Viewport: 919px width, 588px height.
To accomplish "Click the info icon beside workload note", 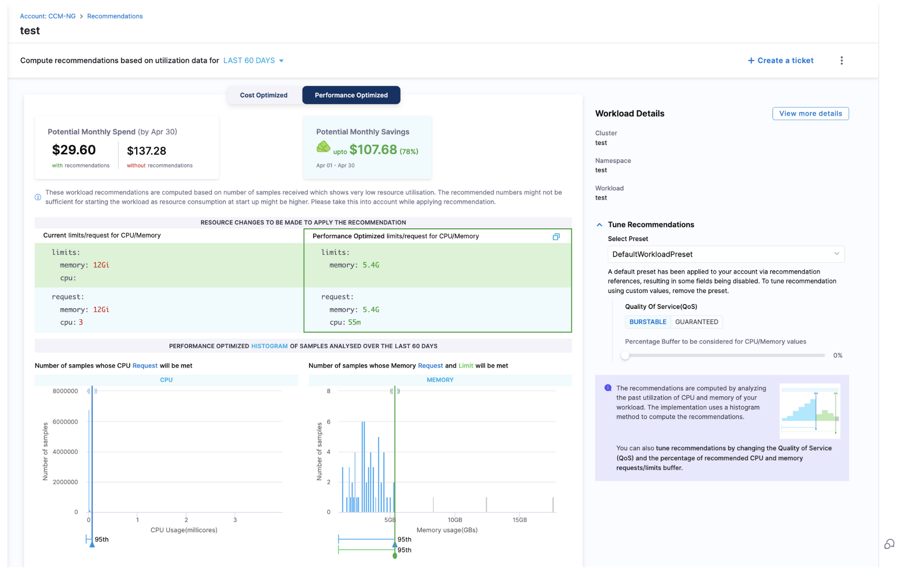I will point(38,197).
